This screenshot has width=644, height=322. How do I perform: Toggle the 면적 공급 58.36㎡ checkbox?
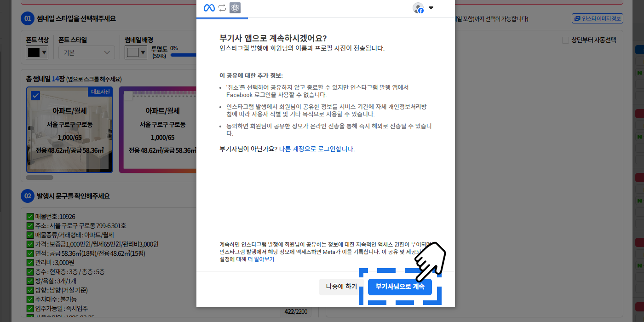click(x=30, y=253)
